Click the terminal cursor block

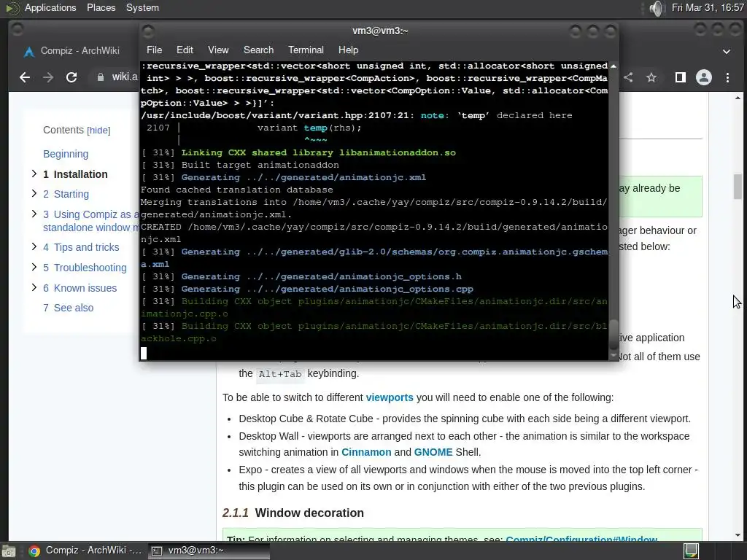pos(144,353)
